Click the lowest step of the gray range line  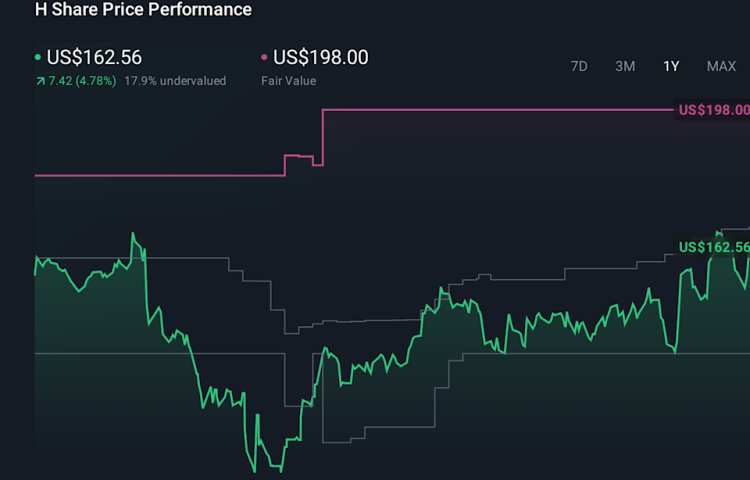tap(380, 441)
